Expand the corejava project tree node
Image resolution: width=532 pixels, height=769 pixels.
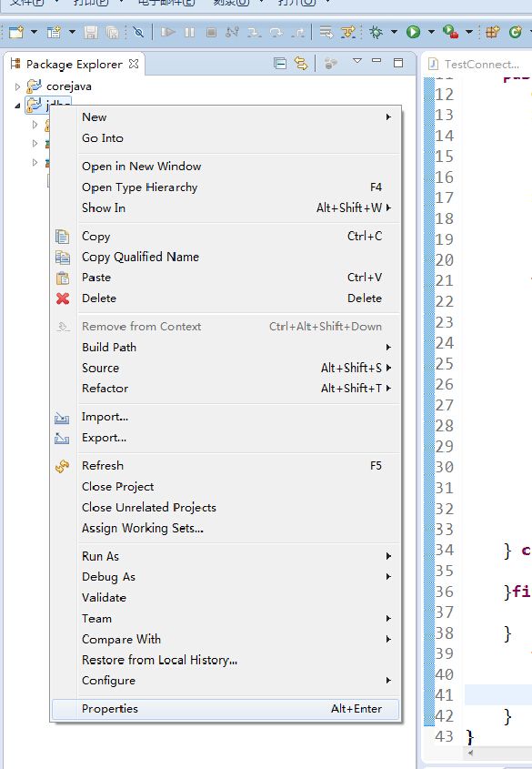coord(17,86)
